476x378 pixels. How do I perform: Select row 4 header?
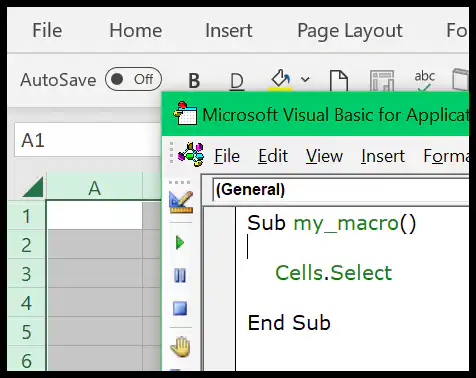(26, 303)
